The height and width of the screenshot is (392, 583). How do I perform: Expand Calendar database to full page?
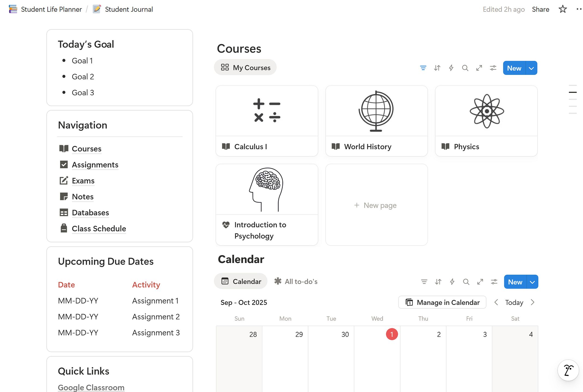point(480,282)
